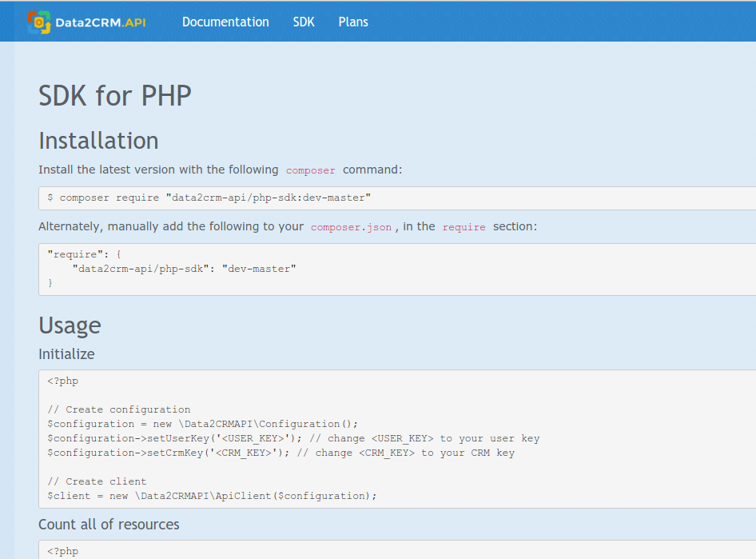Click the new ApiClient code line
The height and width of the screenshot is (559, 756).
pyautogui.click(x=212, y=496)
